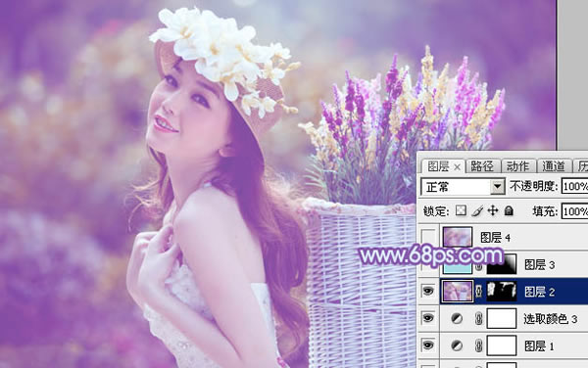The image size is (588, 368).
Task: Click mask link icon on 图层 3
Action: [x=479, y=267]
